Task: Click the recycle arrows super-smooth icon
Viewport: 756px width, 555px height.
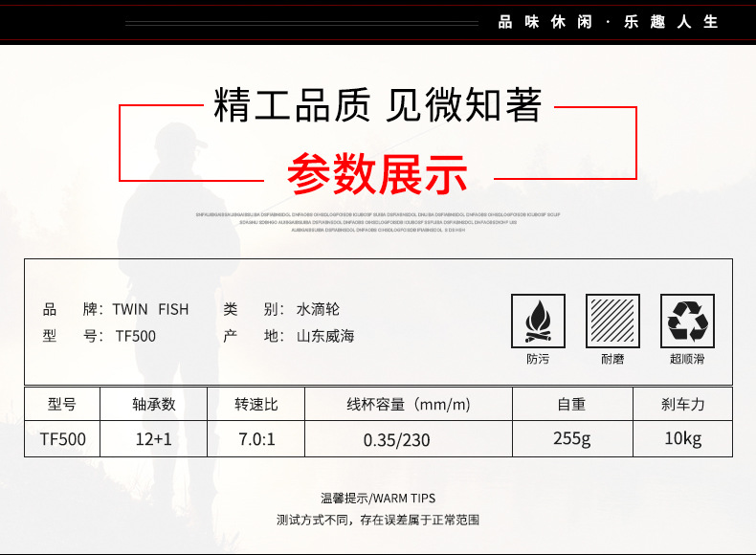Action: 687,321
